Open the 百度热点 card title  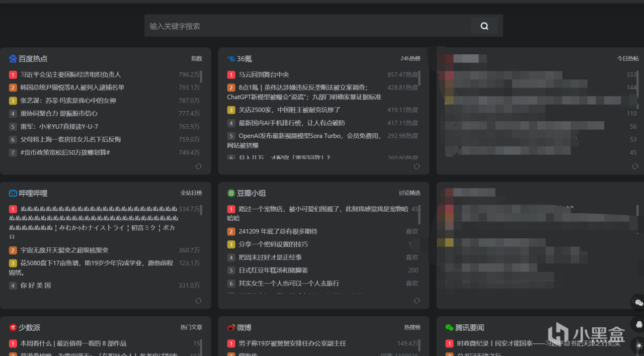[x=33, y=59]
